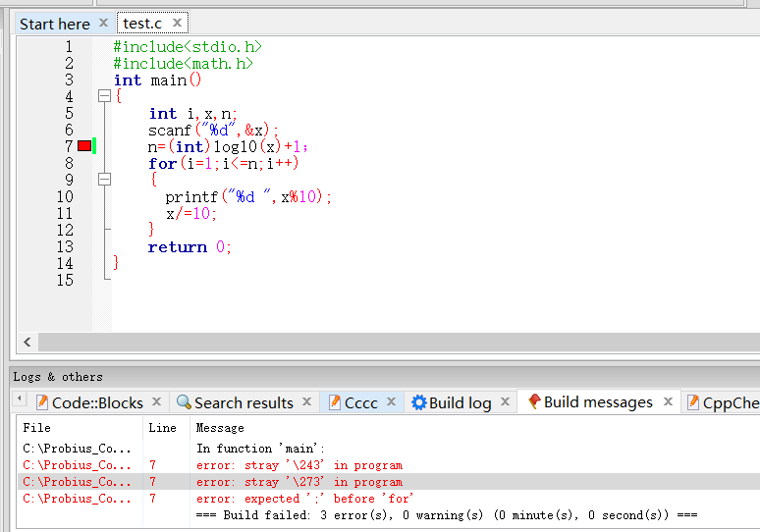Select the test.c editor tab

click(x=142, y=24)
